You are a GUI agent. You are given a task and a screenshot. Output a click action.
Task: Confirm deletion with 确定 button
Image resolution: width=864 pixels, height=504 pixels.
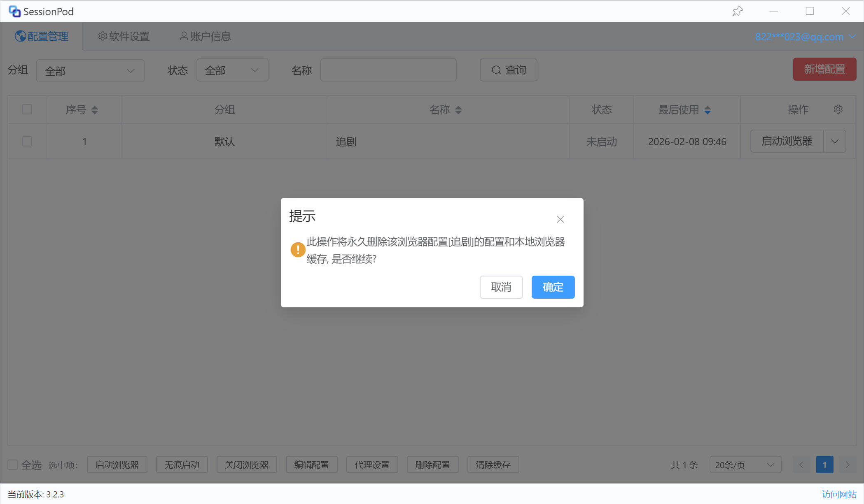pos(553,287)
